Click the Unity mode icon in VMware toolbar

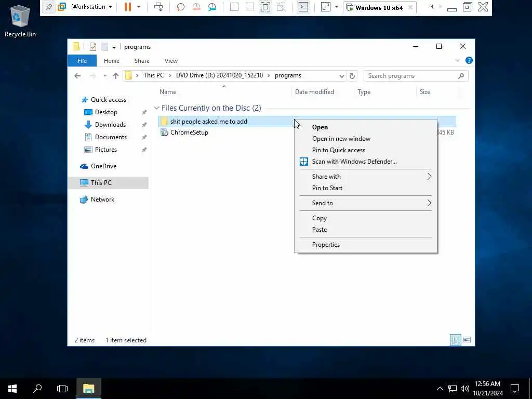(x=281, y=7)
